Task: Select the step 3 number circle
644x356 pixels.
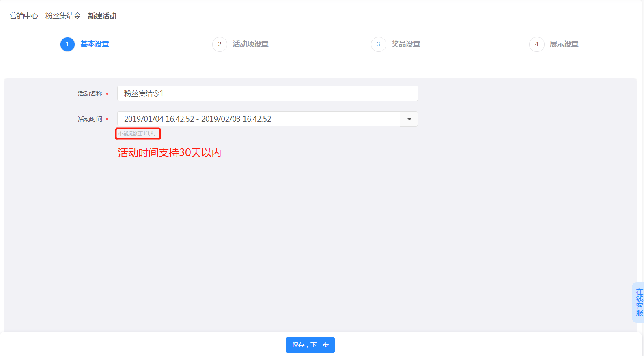Action: [x=378, y=44]
